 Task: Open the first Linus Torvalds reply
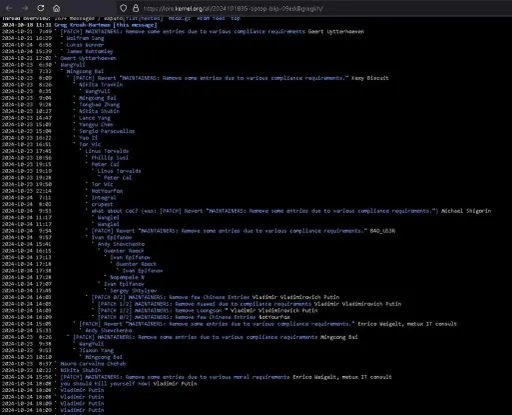107,151
